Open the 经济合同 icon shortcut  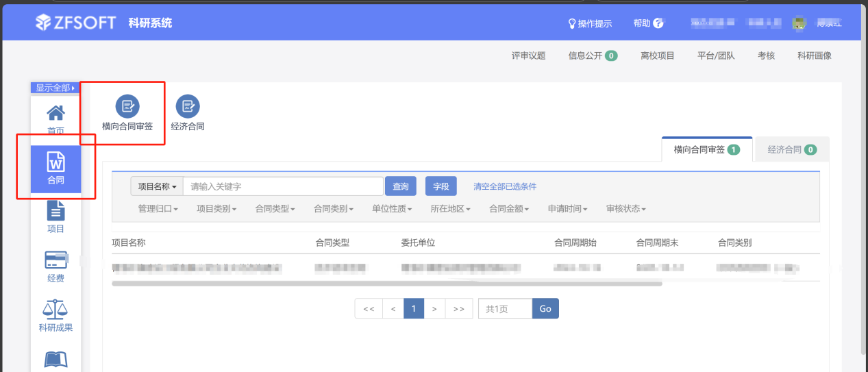[187, 106]
